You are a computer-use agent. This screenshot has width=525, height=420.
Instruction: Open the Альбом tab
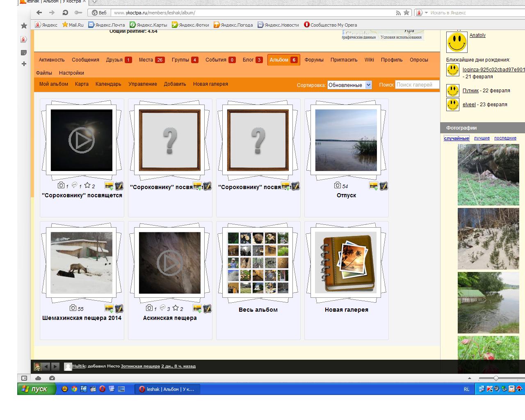coord(283,60)
